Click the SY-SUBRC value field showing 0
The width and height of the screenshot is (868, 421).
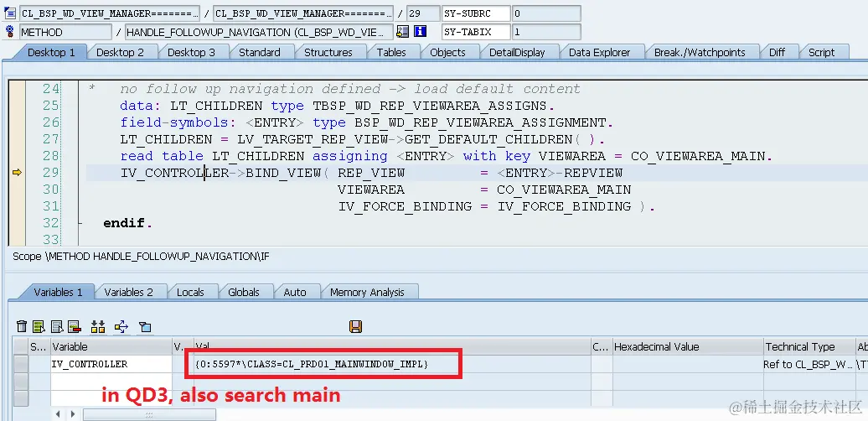[546, 13]
